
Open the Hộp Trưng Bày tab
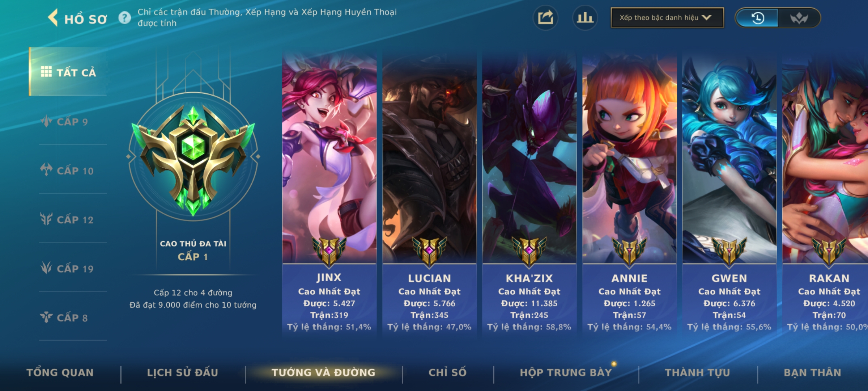(566, 373)
